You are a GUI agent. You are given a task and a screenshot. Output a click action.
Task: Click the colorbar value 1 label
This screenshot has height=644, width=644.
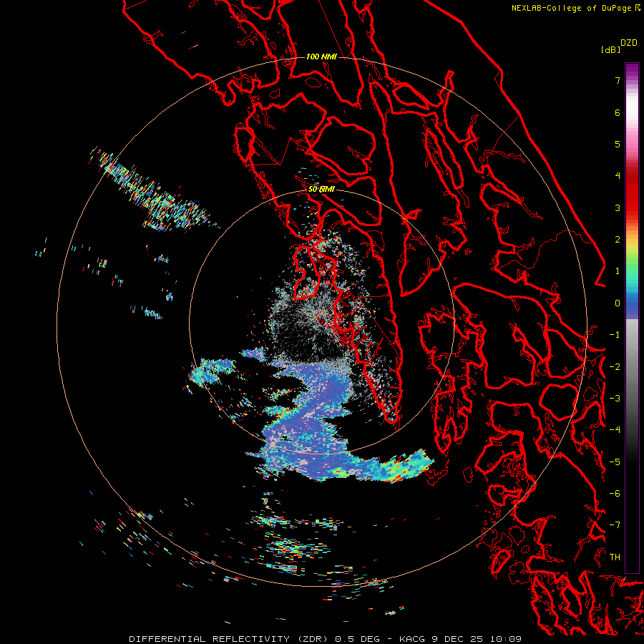click(618, 271)
